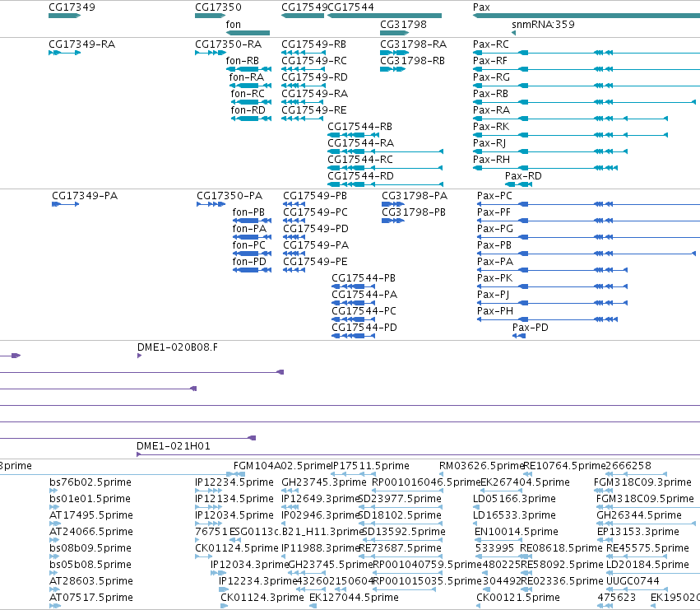Click the snmRNA:359 label
700x610 pixels.
coord(544,25)
